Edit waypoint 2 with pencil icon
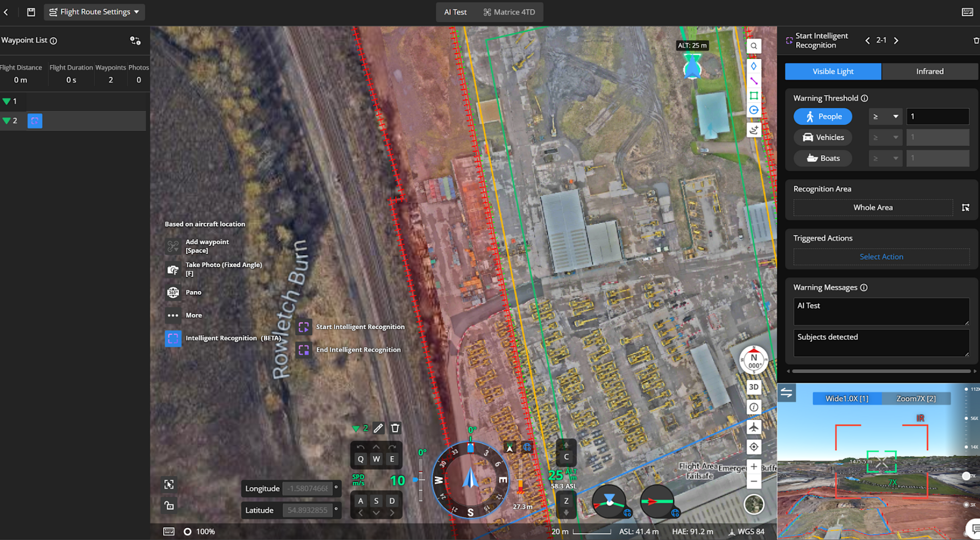Image resolution: width=980 pixels, height=540 pixels. click(x=378, y=428)
